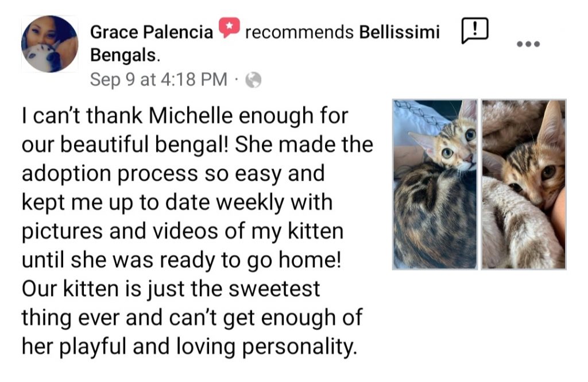Image resolution: width=588 pixels, height=382 pixels.
Task: Click the word "recommends" in the header
Action: click(299, 33)
